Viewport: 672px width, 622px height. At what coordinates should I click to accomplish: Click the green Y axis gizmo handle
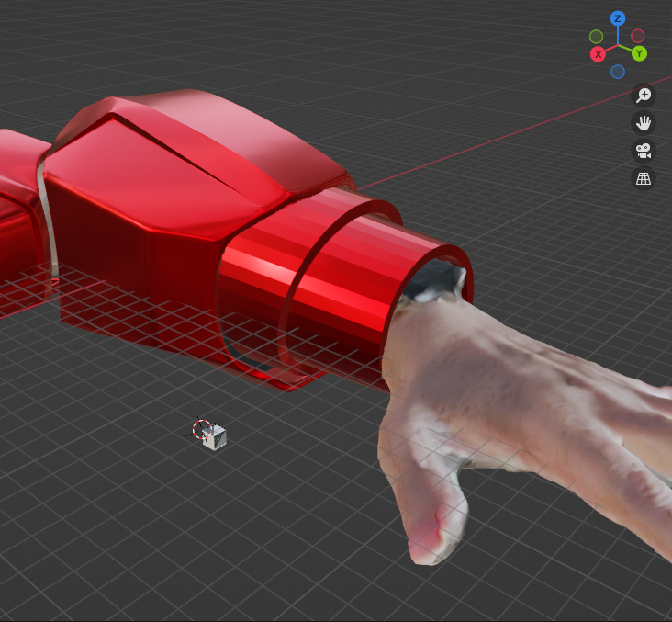point(639,53)
